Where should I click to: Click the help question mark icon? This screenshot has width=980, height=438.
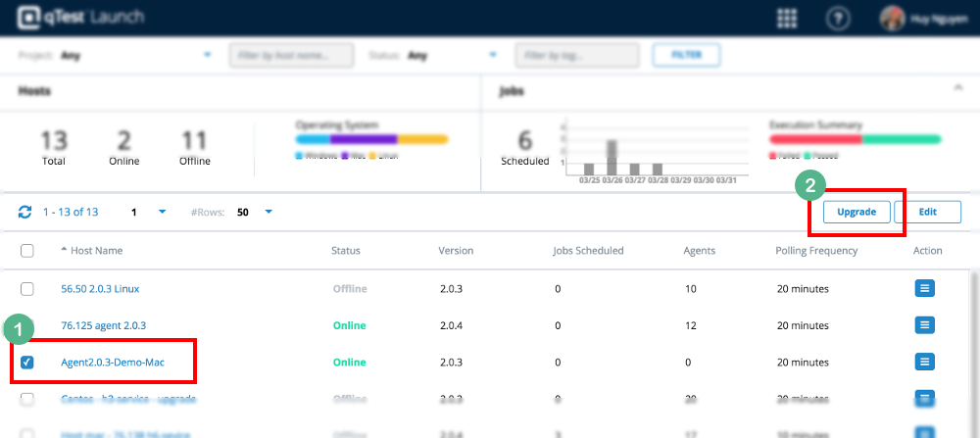click(x=837, y=18)
